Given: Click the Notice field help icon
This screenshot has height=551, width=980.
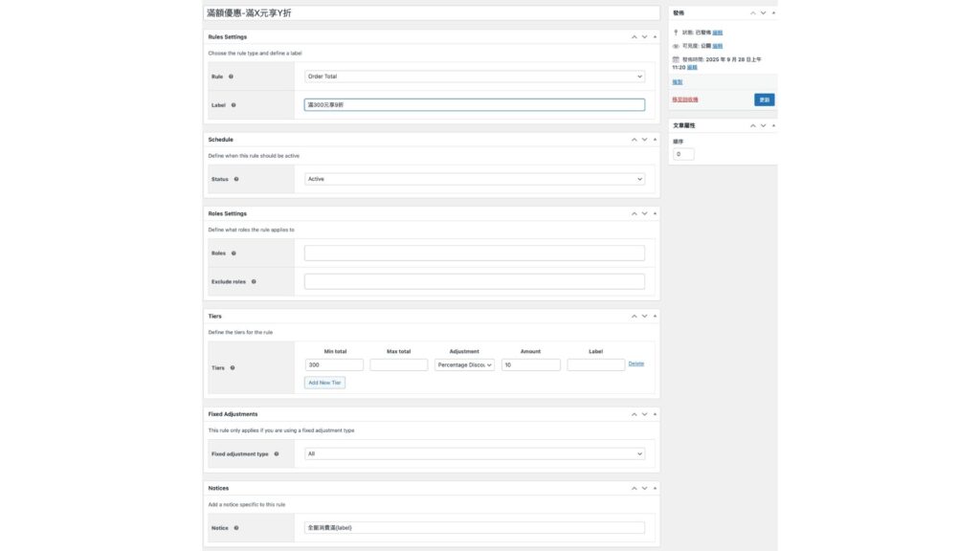Looking at the screenshot, I should pos(236,528).
